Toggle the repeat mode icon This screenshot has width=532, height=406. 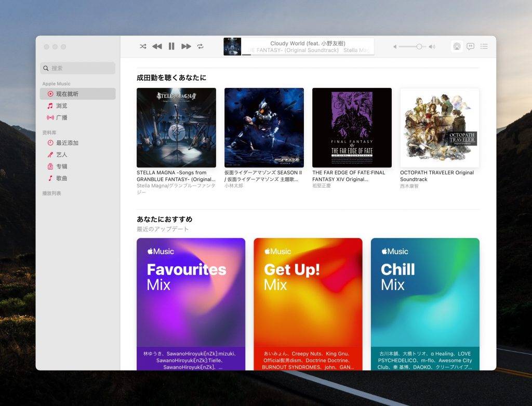[201, 46]
